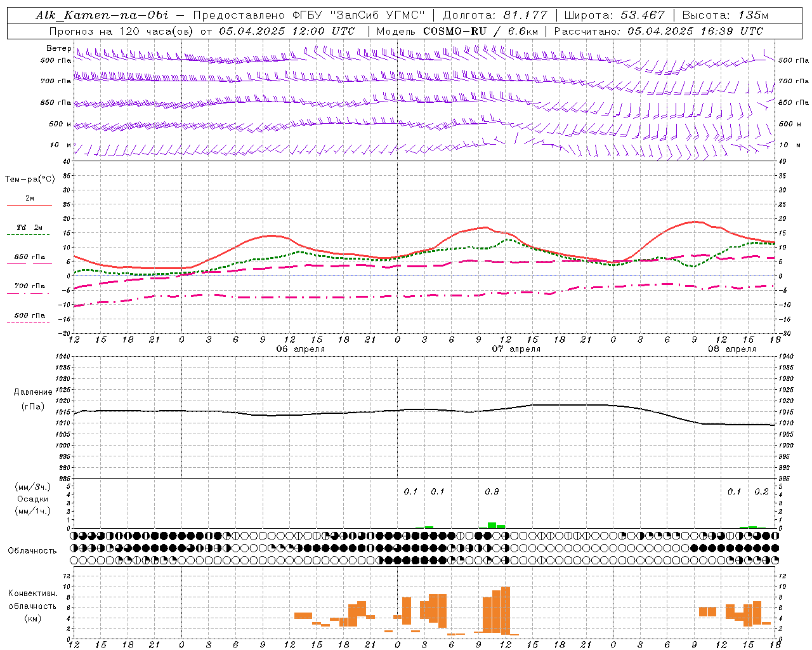Click the tallest green precipitation bar under 0.9

492,525
